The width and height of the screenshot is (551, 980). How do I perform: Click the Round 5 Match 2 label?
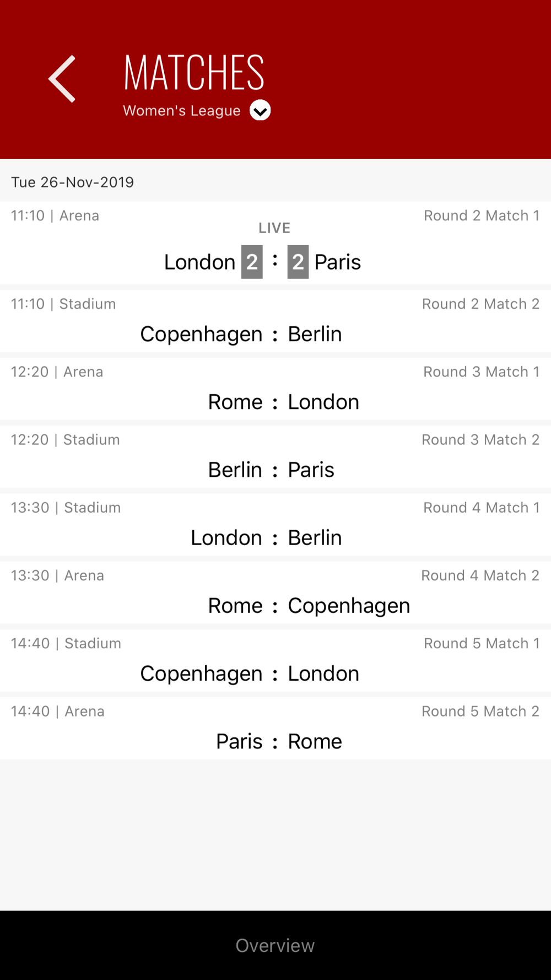[480, 711]
